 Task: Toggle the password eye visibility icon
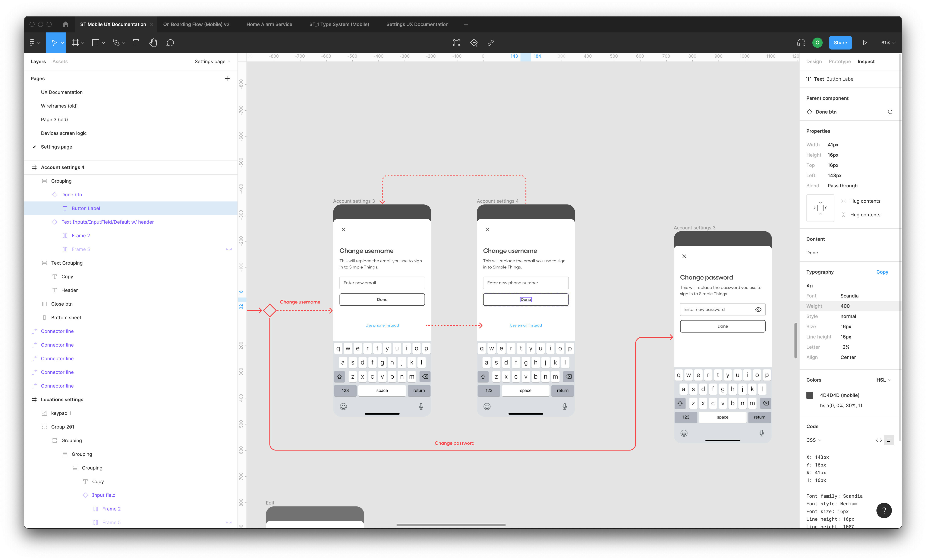758,309
